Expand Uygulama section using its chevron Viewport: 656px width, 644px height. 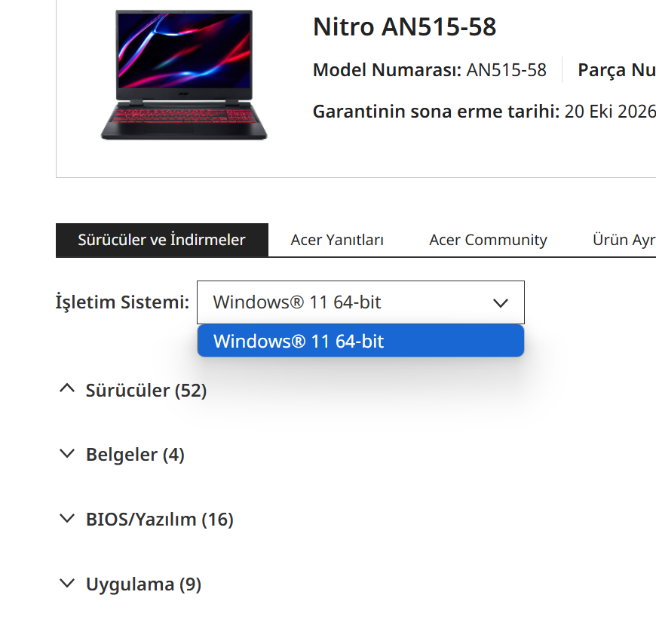(67, 584)
